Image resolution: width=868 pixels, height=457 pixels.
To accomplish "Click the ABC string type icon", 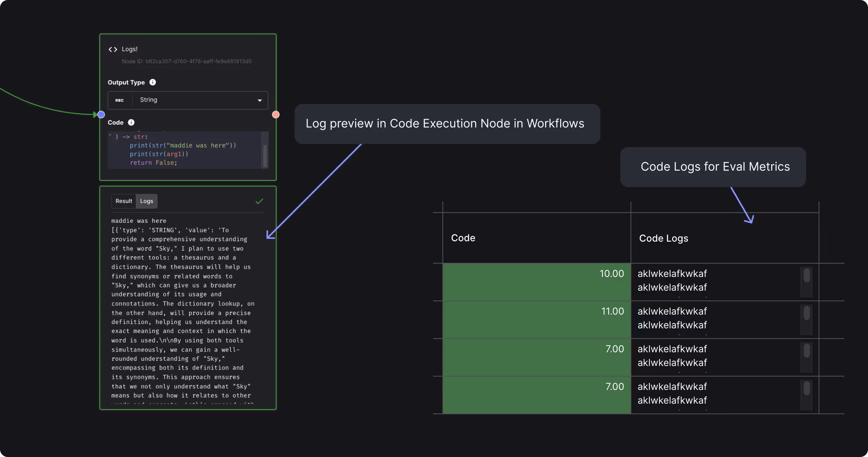I will 120,100.
